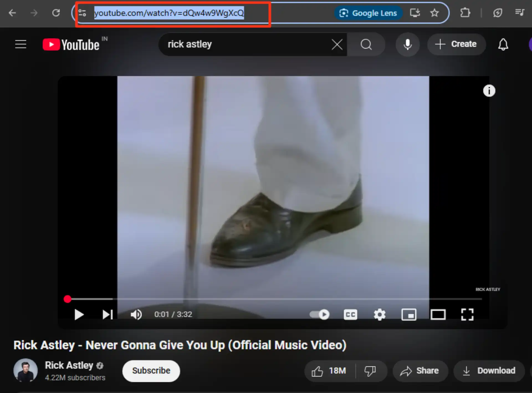
Task: Share this video
Action: pyautogui.click(x=420, y=371)
